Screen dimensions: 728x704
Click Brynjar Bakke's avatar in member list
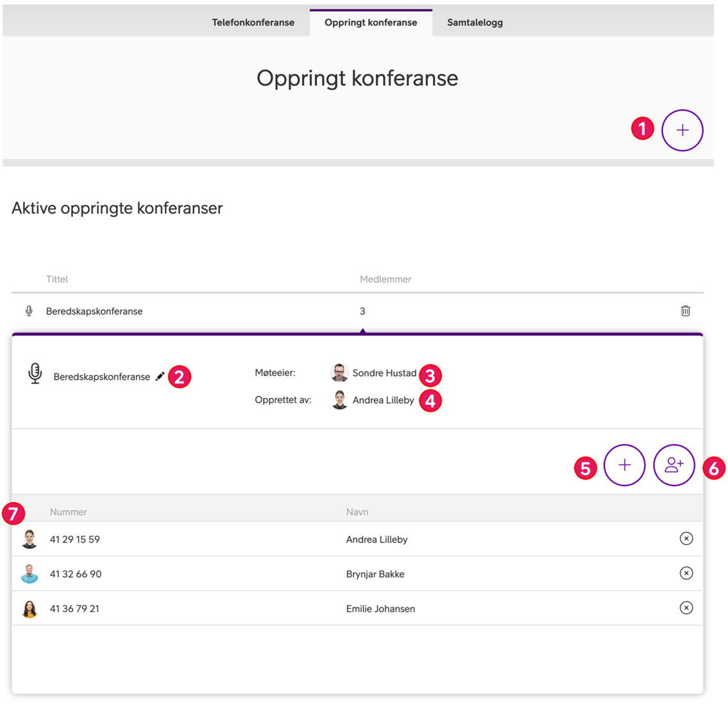29,573
